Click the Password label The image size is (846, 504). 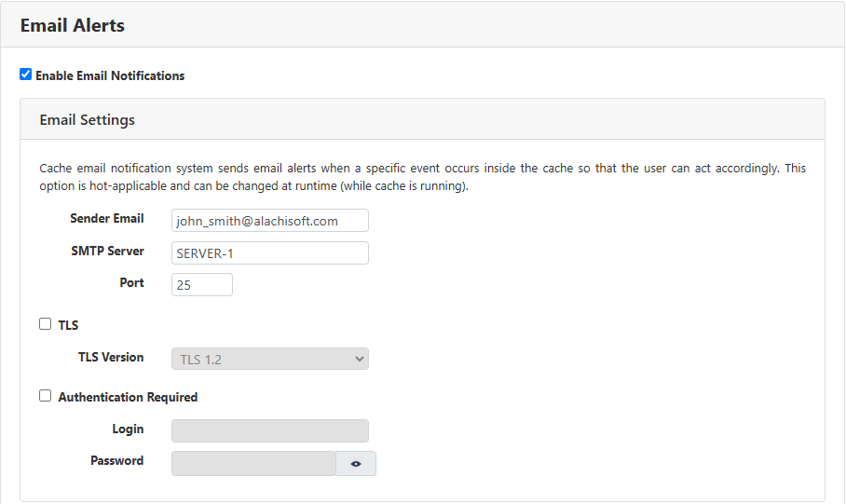click(x=117, y=461)
